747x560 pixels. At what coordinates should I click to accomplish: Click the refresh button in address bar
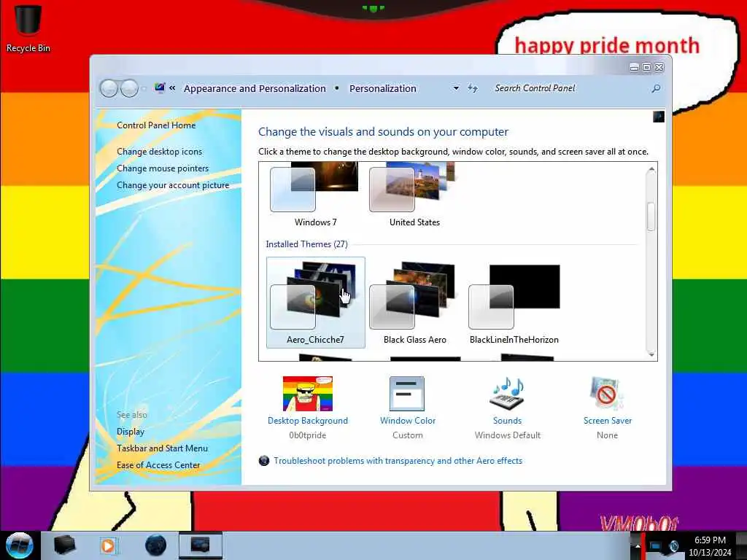coord(472,88)
